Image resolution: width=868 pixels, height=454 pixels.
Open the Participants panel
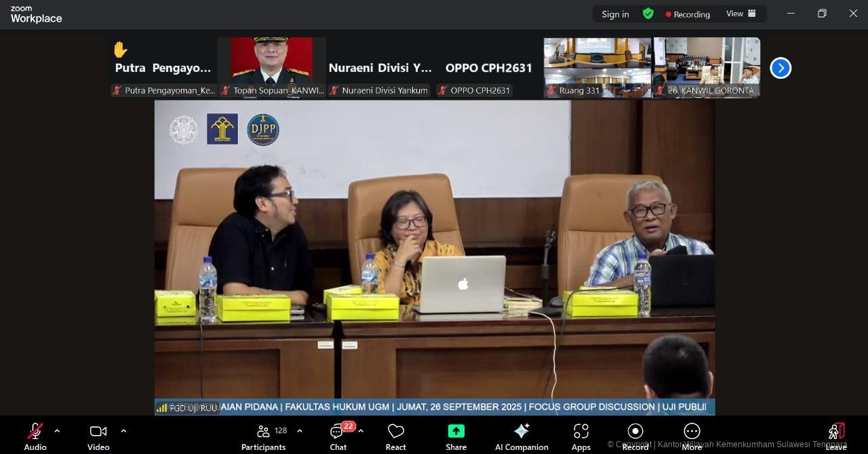pos(264,432)
